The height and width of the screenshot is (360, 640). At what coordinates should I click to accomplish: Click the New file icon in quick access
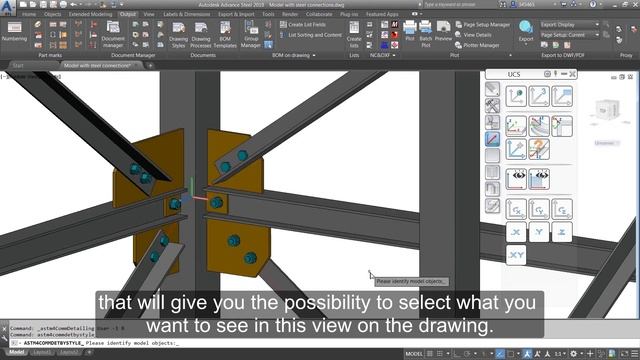pyautogui.click(x=23, y=4)
